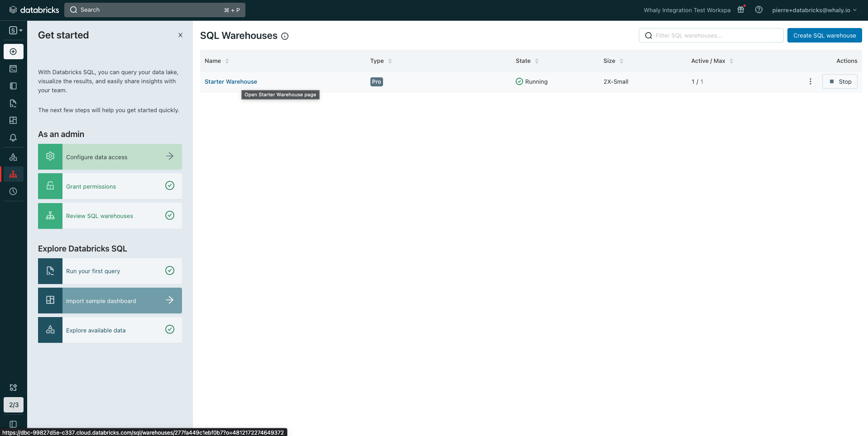The image size is (868, 436).
Task: Select Import sample dashboard step
Action: tap(110, 301)
